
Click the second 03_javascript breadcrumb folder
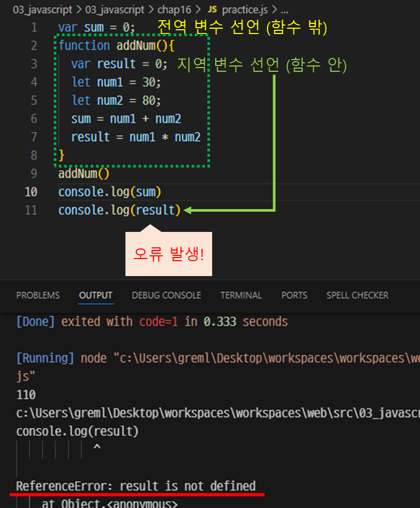[x=115, y=10]
